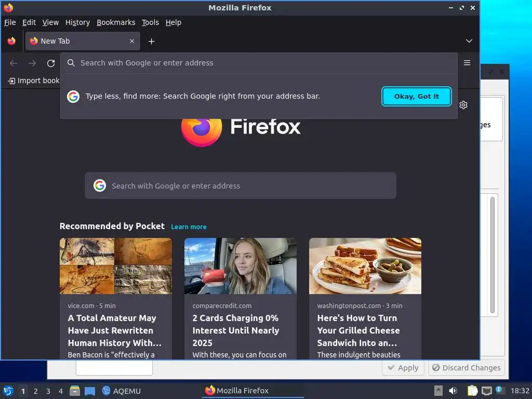Click washingtonpost.com · 3 min source label
Screen dimensions: 532x399
pyautogui.click(x=360, y=305)
